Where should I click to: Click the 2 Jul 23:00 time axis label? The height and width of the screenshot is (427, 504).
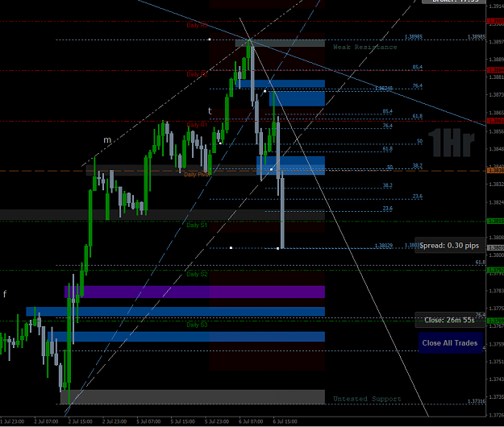tap(115, 421)
